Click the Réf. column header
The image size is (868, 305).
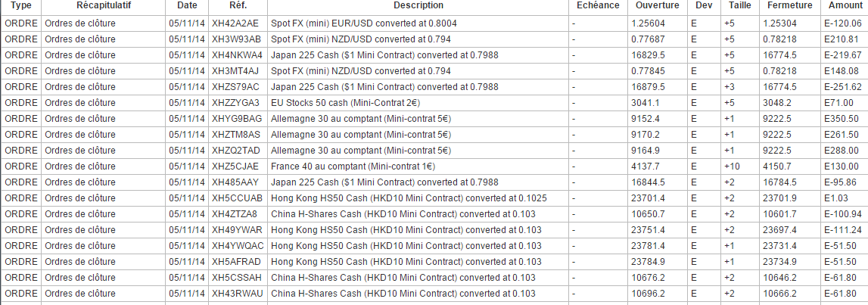click(238, 5)
